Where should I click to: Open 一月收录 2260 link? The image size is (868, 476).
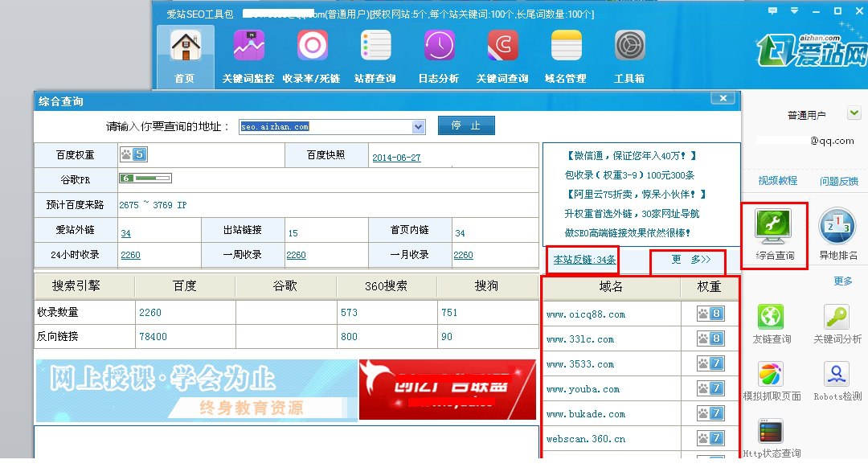464,255
